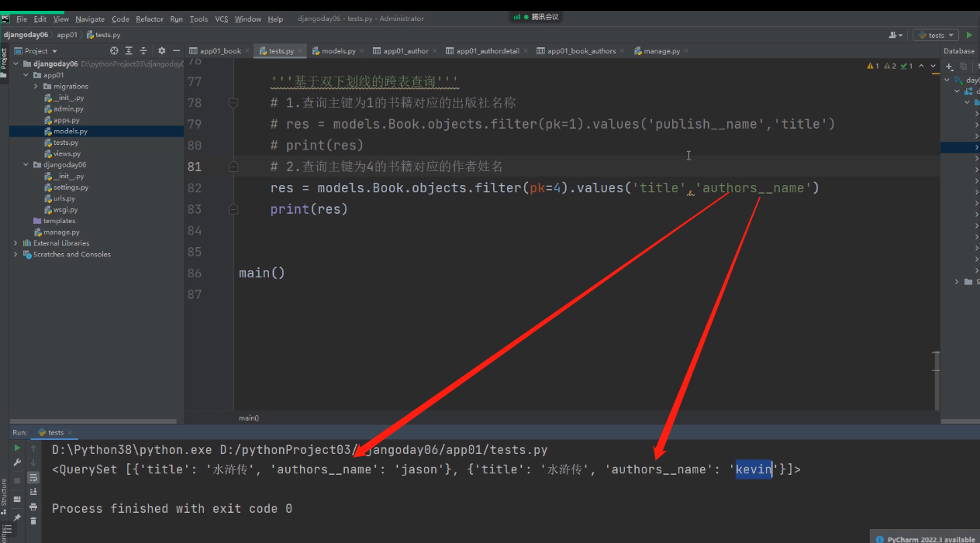Open the VCS menu
The image size is (980, 543).
[222, 19]
